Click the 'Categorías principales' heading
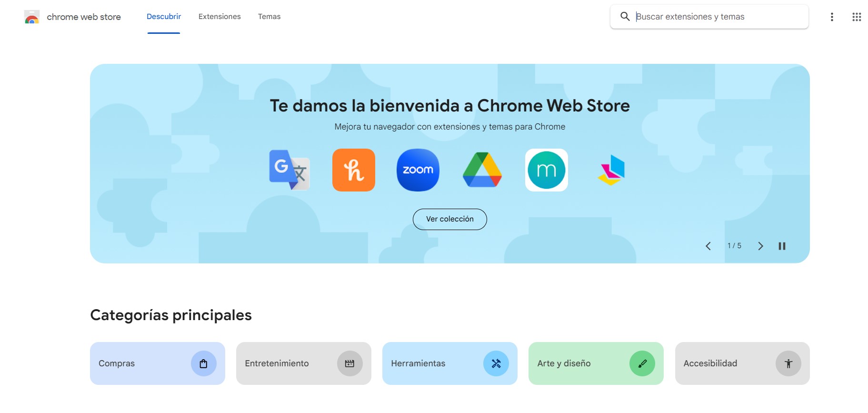Image resolution: width=868 pixels, height=413 pixels. click(x=171, y=315)
